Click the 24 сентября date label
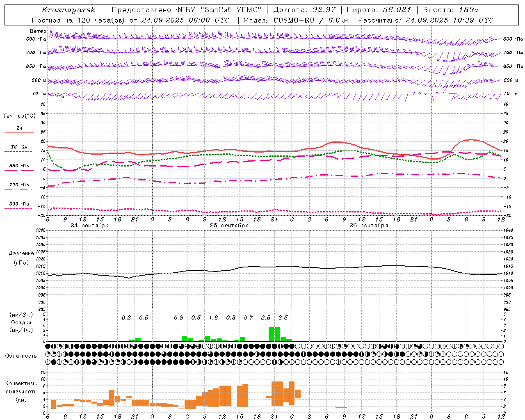 (89, 226)
